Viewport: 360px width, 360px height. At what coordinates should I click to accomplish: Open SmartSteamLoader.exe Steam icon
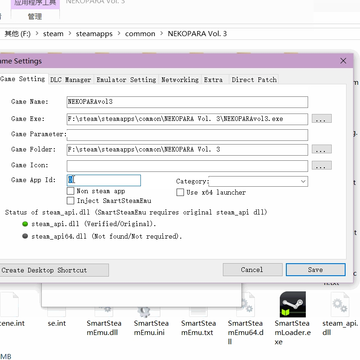click(x=293, y=304)
